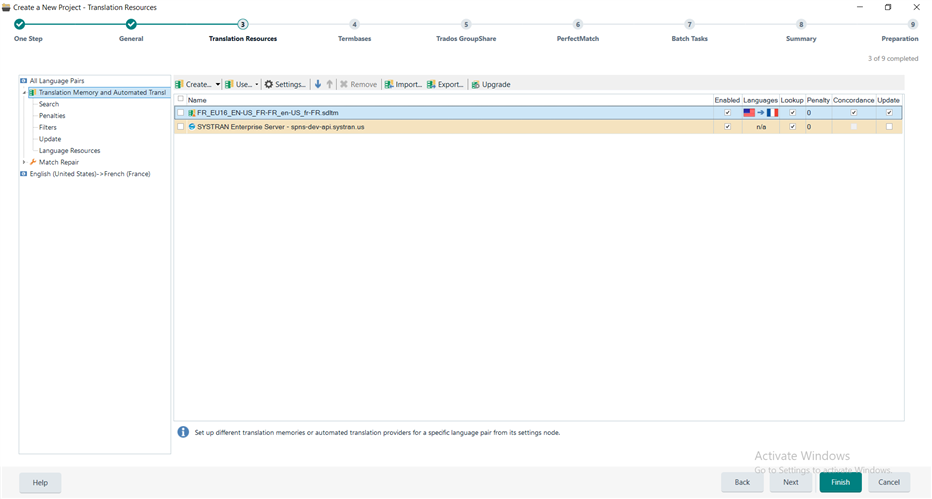
Task: Jump to PerfectMatch step 6
Action: [x=578, y=24]
